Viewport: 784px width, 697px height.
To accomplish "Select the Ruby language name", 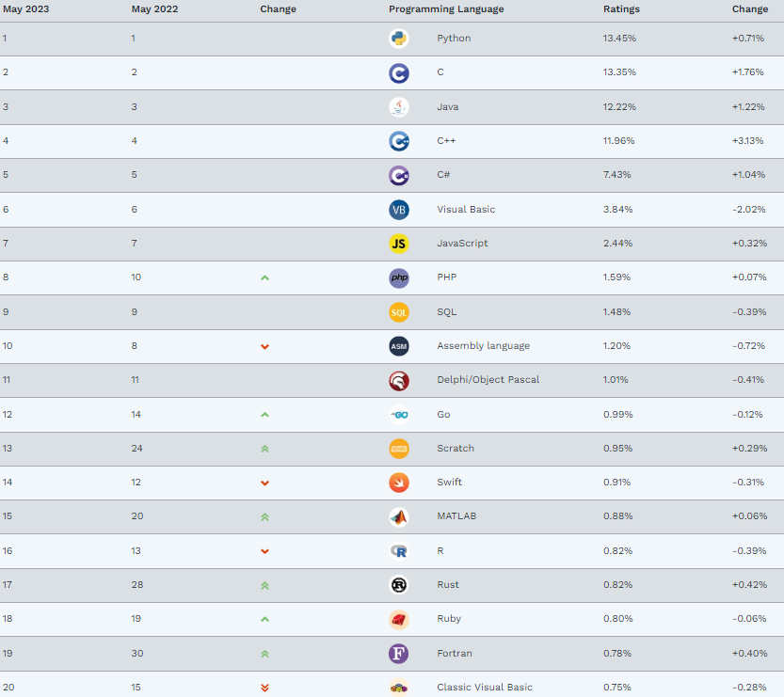I will point(449,619).
